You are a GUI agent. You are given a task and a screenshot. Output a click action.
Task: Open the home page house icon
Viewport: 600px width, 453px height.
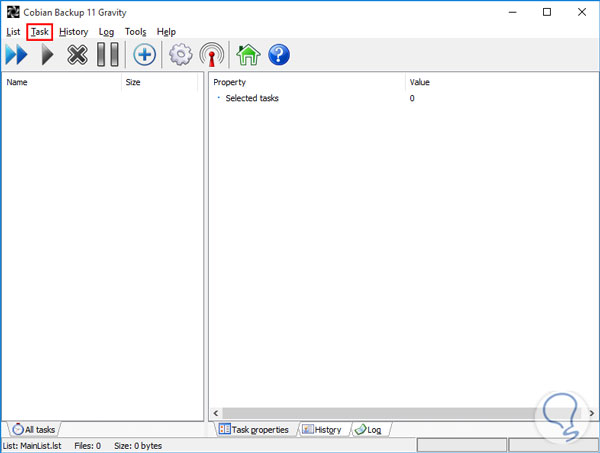click(x=248, y=55)
